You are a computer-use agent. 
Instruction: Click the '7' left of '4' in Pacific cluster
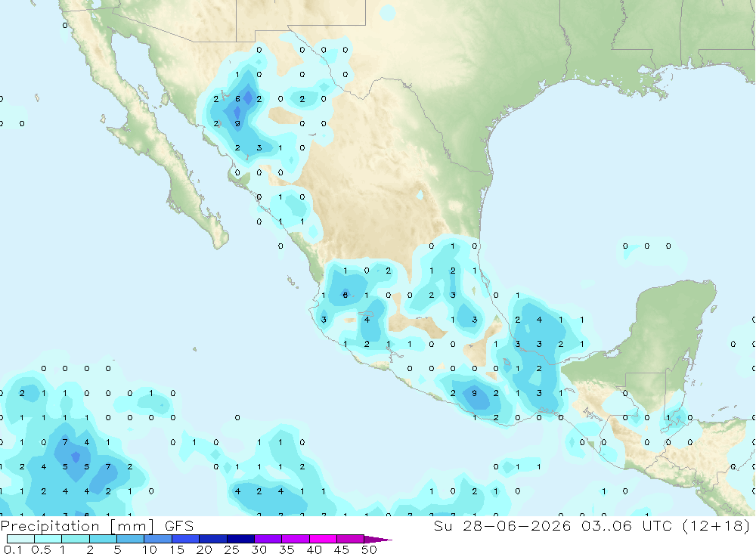[65, 442]
